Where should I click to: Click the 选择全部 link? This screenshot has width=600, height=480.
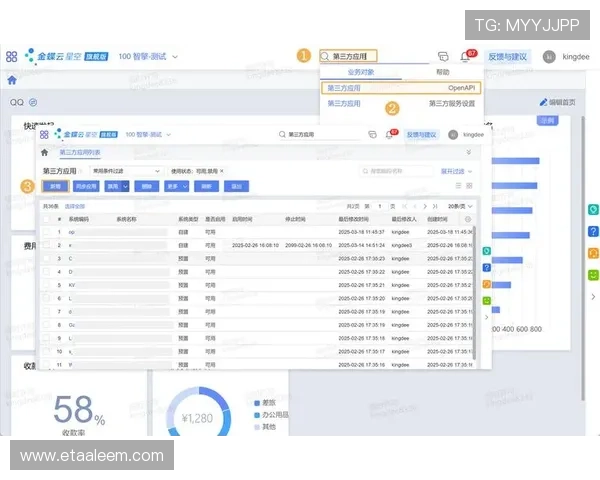[x=75, y=206]
